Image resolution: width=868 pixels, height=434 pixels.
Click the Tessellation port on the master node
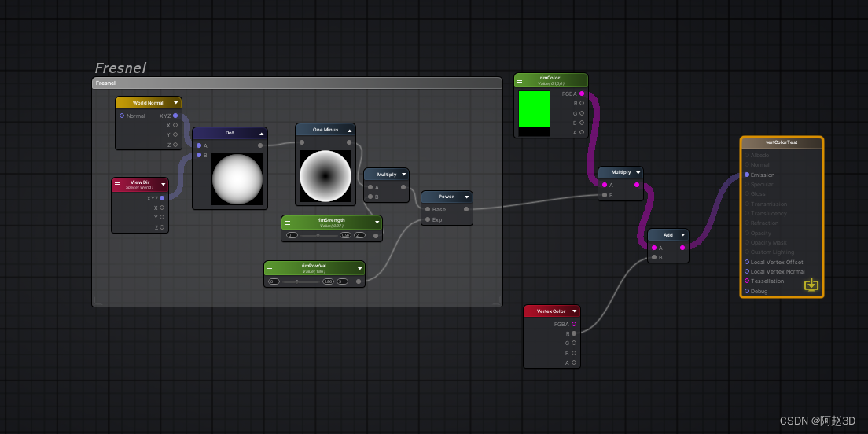click(747, 281)
